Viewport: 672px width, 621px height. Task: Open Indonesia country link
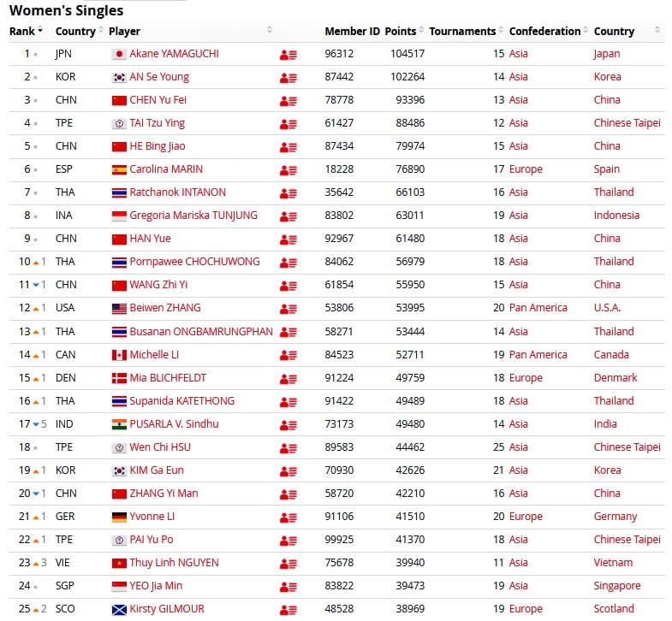616,216
